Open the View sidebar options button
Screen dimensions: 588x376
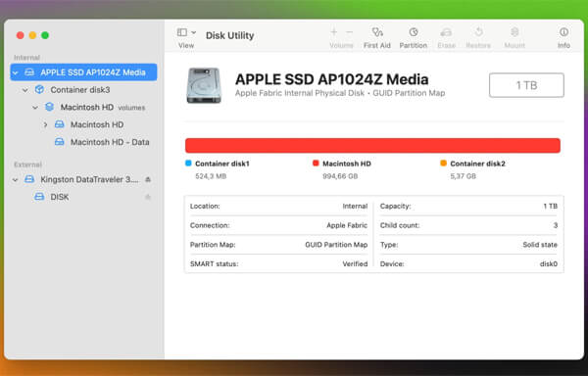182,32
